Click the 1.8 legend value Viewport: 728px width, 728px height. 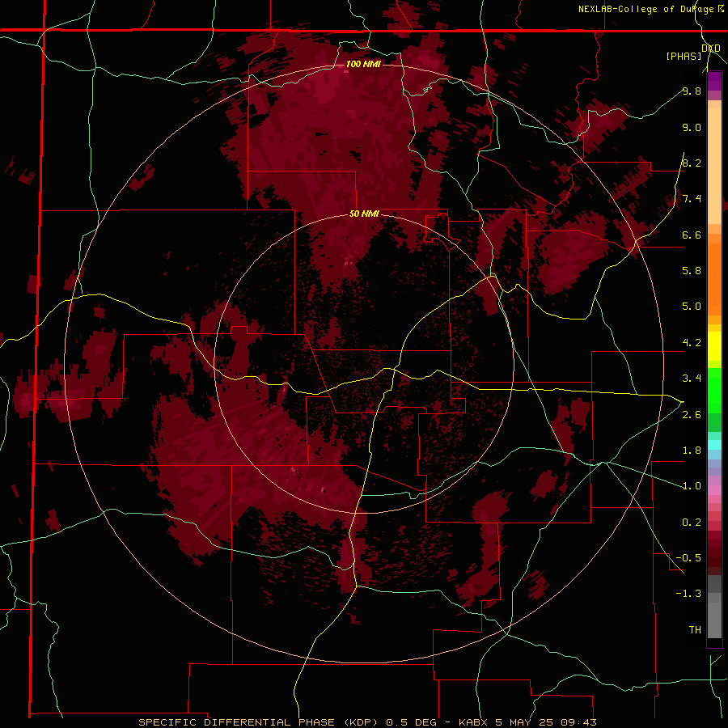(692, 451)
